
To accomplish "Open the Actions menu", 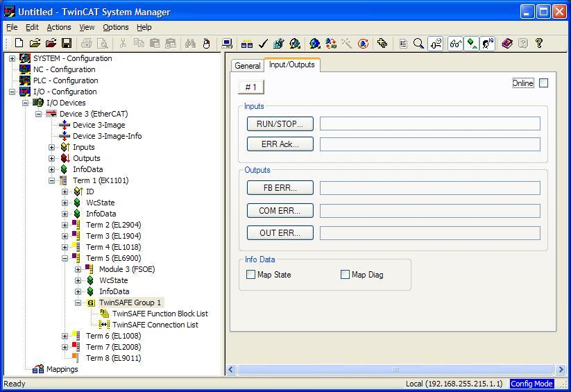I will [x=59, y=27].
